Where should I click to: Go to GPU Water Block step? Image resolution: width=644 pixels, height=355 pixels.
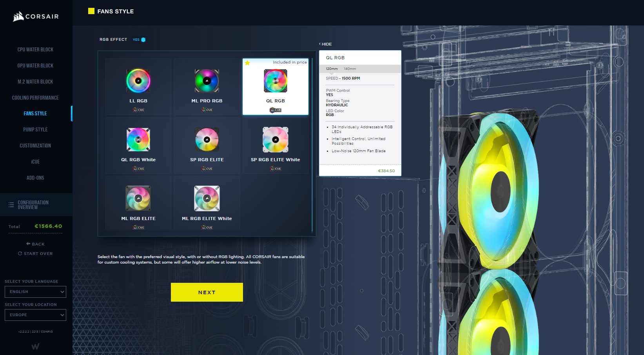(x=35, y=66)
